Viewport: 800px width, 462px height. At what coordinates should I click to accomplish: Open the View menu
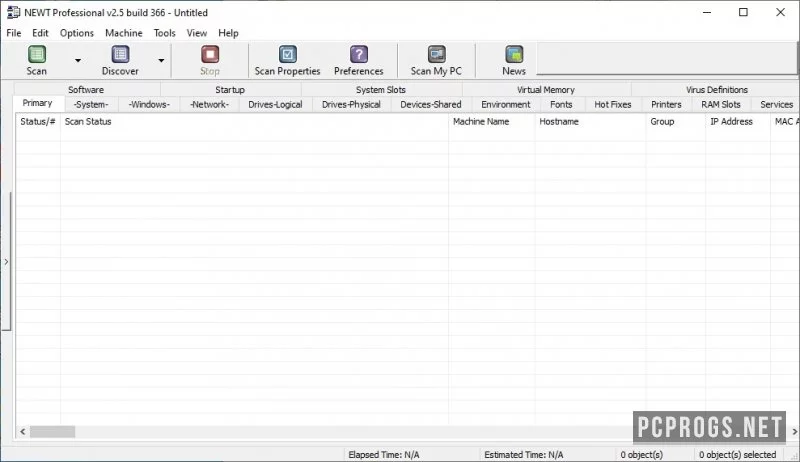(197, 33)
